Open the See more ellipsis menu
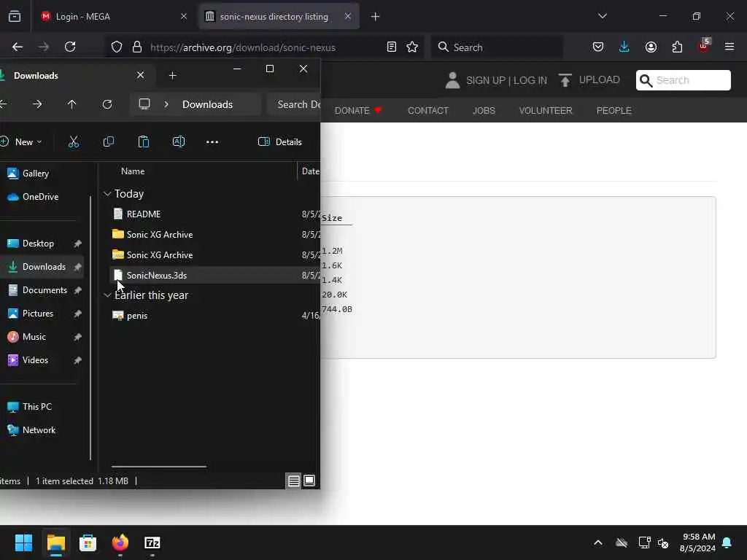The height and width of the screenshot is (560, 747). point(212,142)
